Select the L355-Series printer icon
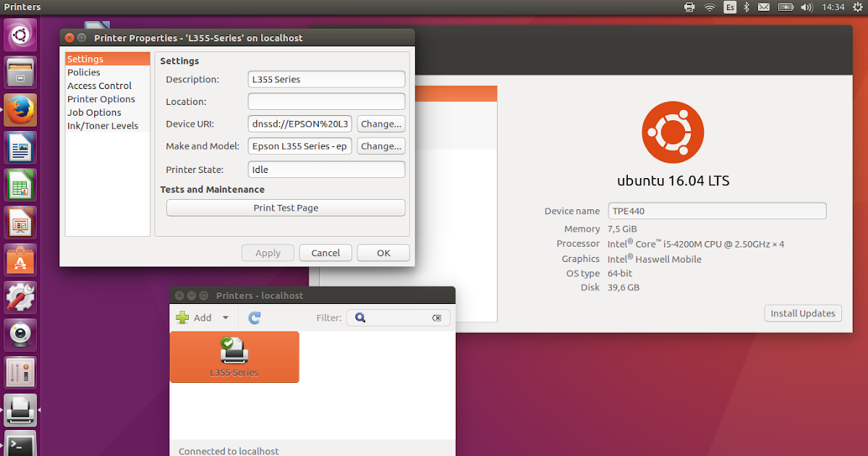The image size is (868, 456). coord(234,357)
